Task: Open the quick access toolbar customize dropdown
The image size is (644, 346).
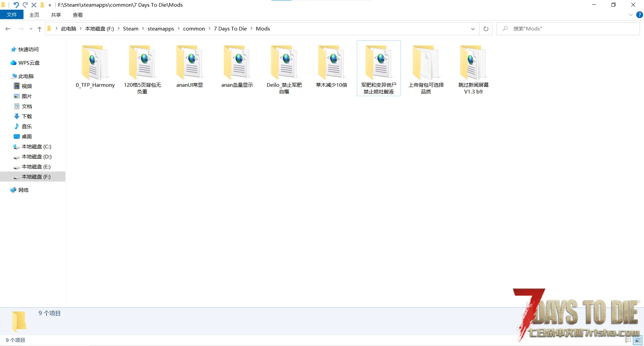Action: (50, 5)
